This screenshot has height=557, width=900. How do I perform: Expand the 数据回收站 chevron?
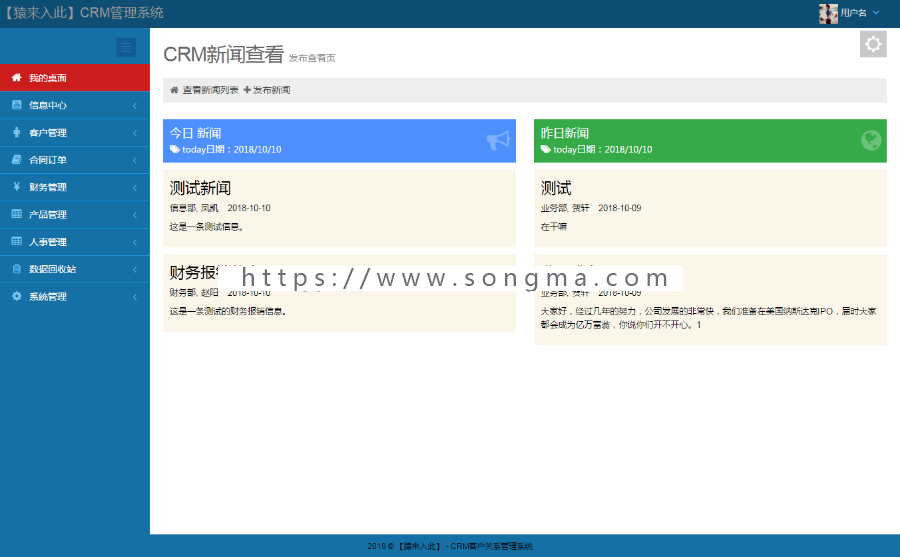click(x=135, y=269)
